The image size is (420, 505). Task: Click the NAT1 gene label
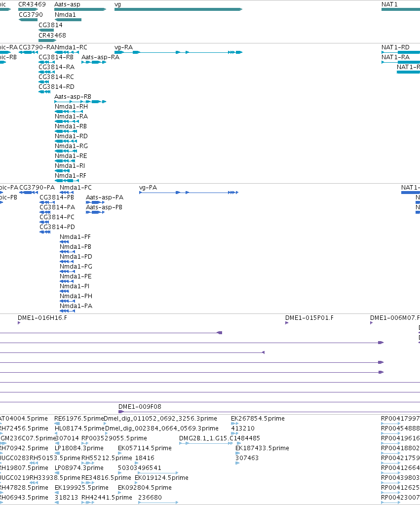pyautogui.click(x=389, y=4)
